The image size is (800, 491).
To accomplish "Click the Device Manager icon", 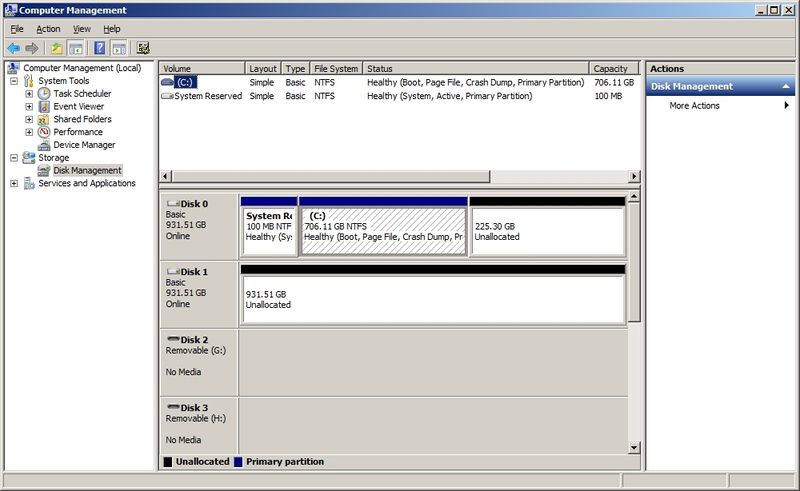I will click(44, 145).
